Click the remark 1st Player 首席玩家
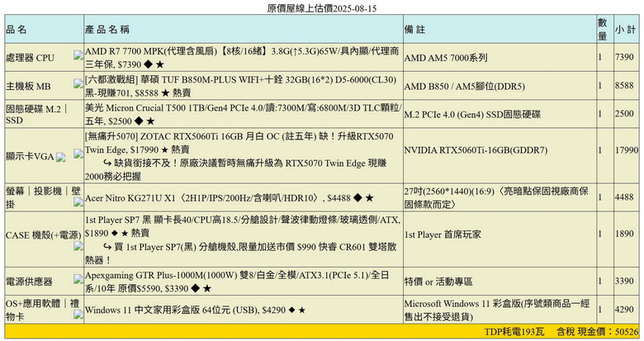The width and height of the screenshot is (644, 341). [443, 234]
